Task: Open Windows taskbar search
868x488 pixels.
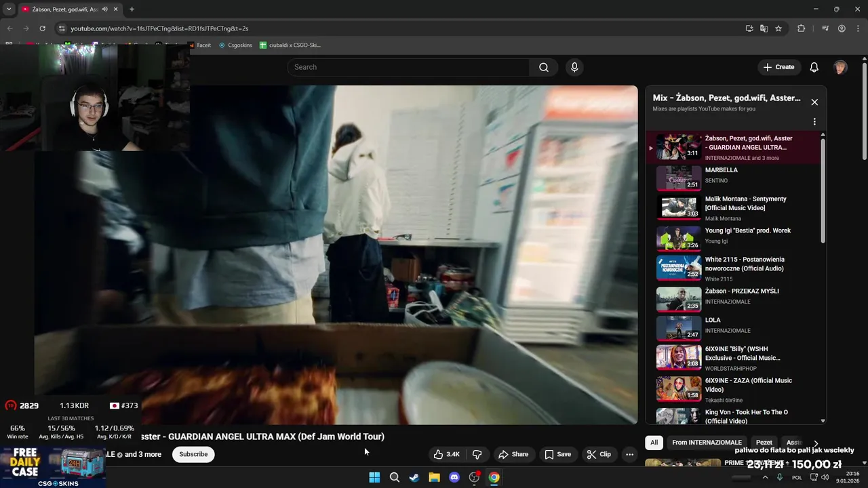Action: [394, 477]
